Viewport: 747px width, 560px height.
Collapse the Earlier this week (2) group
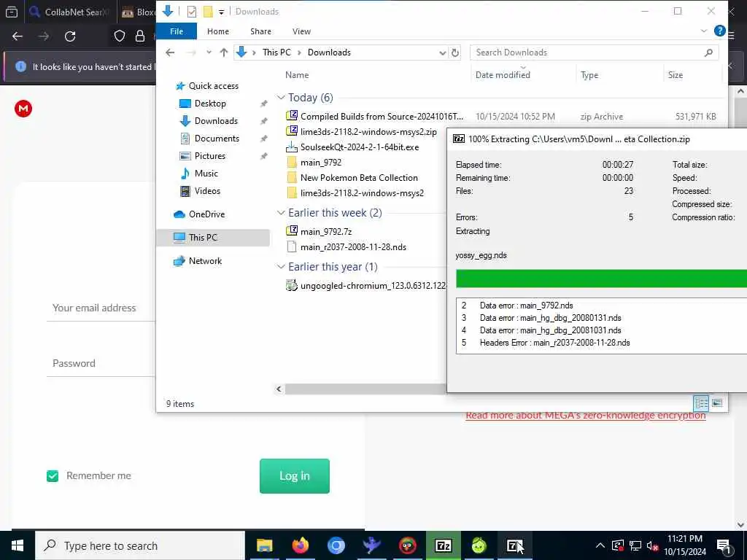(281, 213)
